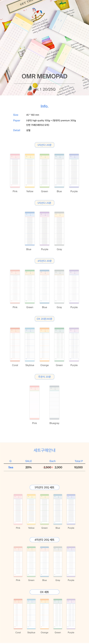The image size is (89, 644).
Task: Select the Yellow memopad under 5지선다 20문
Action: (x=30, y=171)
